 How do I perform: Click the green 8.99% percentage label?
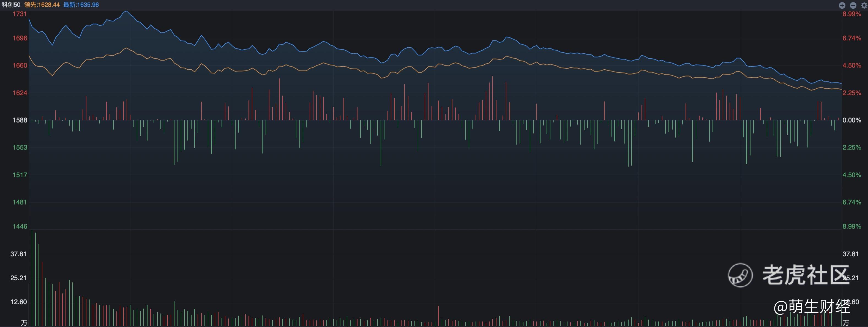[852, 226]
